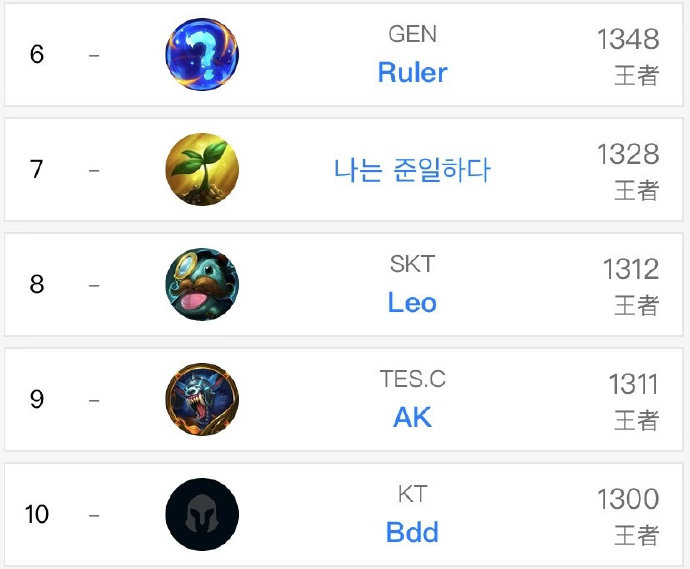
Task: Select the SKT team label
Action: (412, 264)
